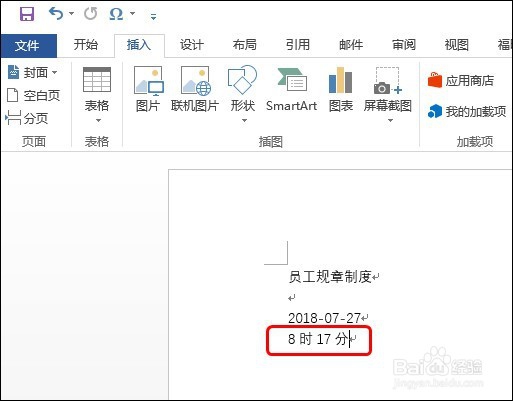513x401 pixels.
Task: Click the 形状 shapes icon
Action: [242, 80]
